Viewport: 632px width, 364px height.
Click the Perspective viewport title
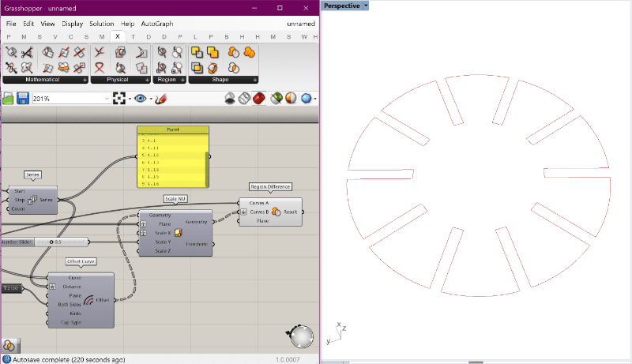342,6
